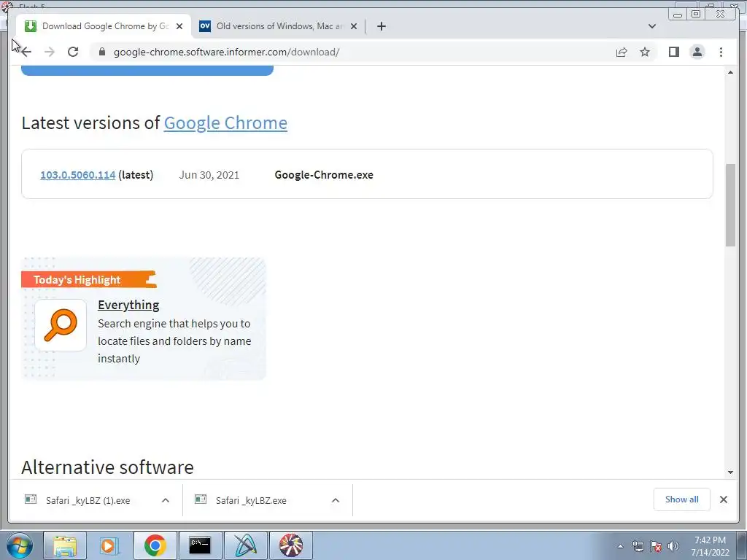
Task: Click the Alternative software heading
Action: pyautogui.click(x=108, y=467)
